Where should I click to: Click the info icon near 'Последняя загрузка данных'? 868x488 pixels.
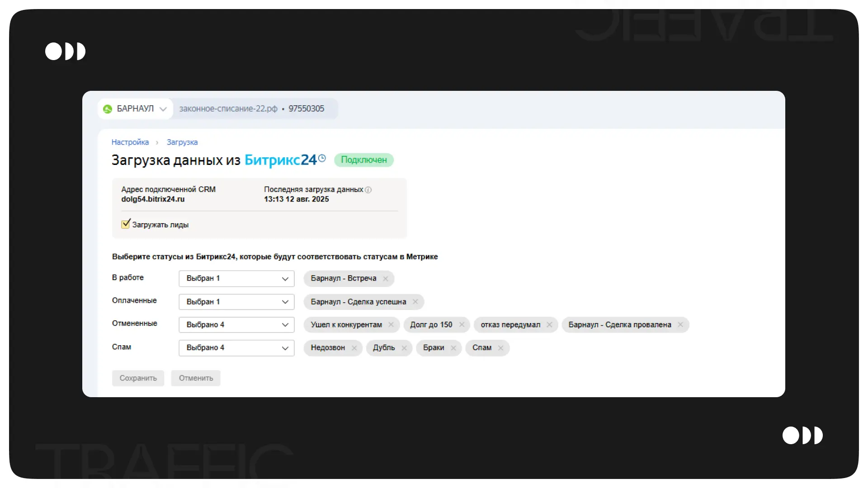(x=368, y=190)
